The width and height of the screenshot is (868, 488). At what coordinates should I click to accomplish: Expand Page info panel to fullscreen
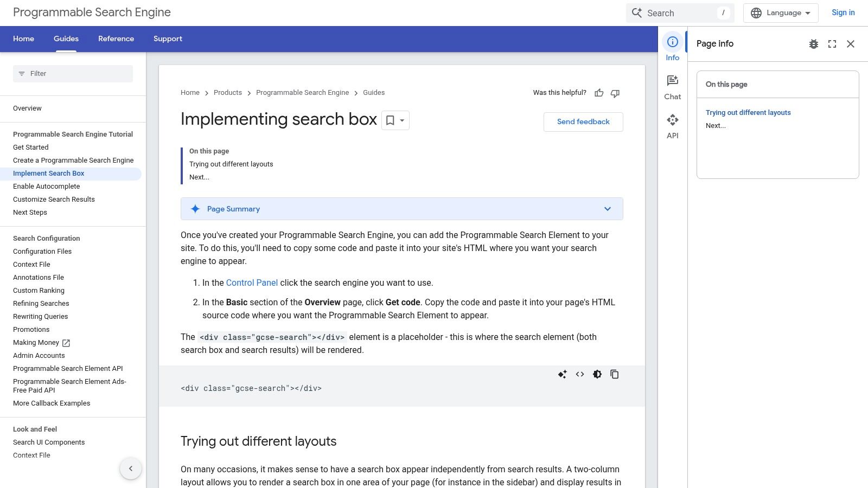[x=832, y=44]
